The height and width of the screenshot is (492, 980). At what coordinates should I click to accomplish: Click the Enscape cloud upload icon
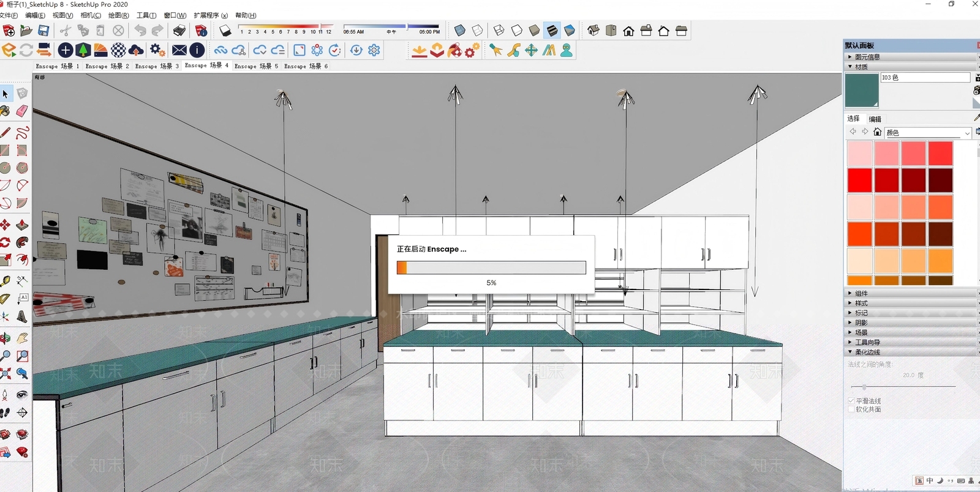tap(136, 50)
